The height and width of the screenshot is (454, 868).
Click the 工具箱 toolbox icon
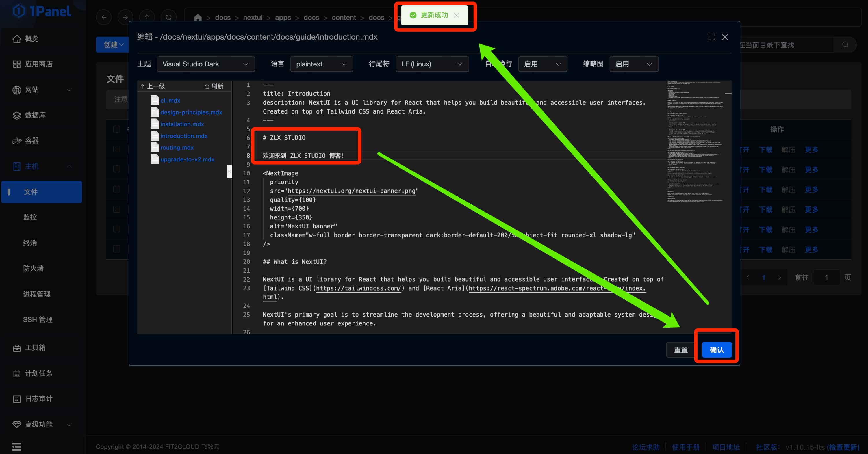click(x=16, y=348)
